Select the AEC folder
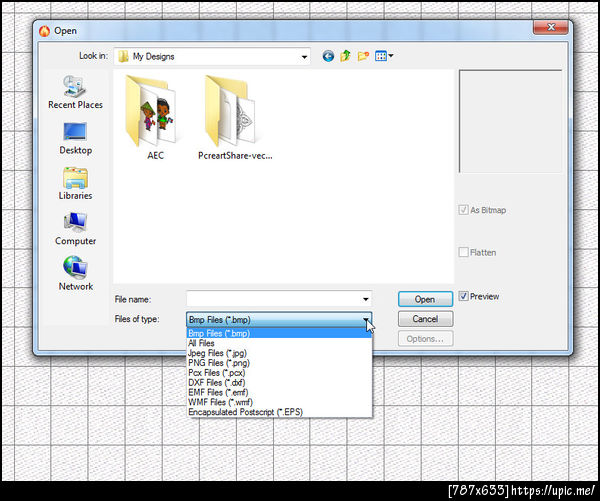The height and width of the screenshot is (501, 600). tap(153, 117)
